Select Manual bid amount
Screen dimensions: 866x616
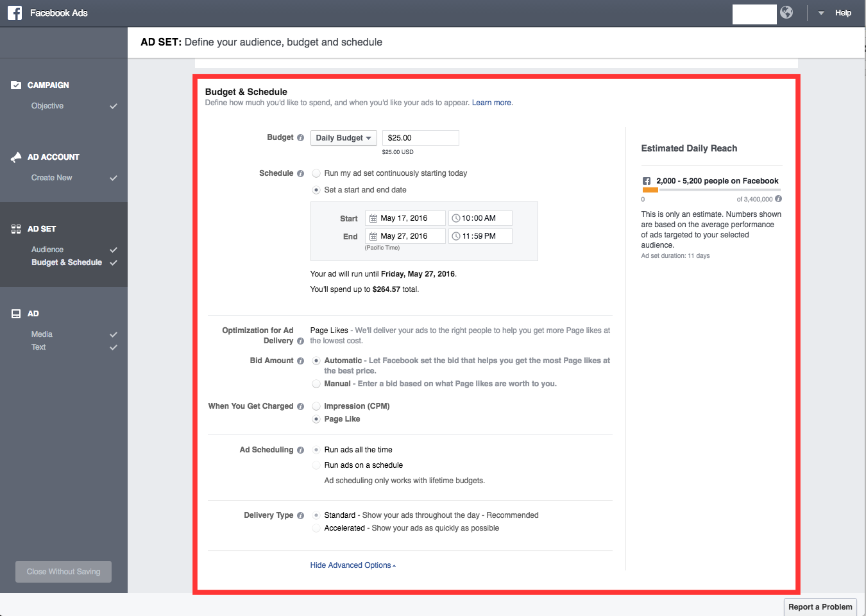[x=316, y=384]
